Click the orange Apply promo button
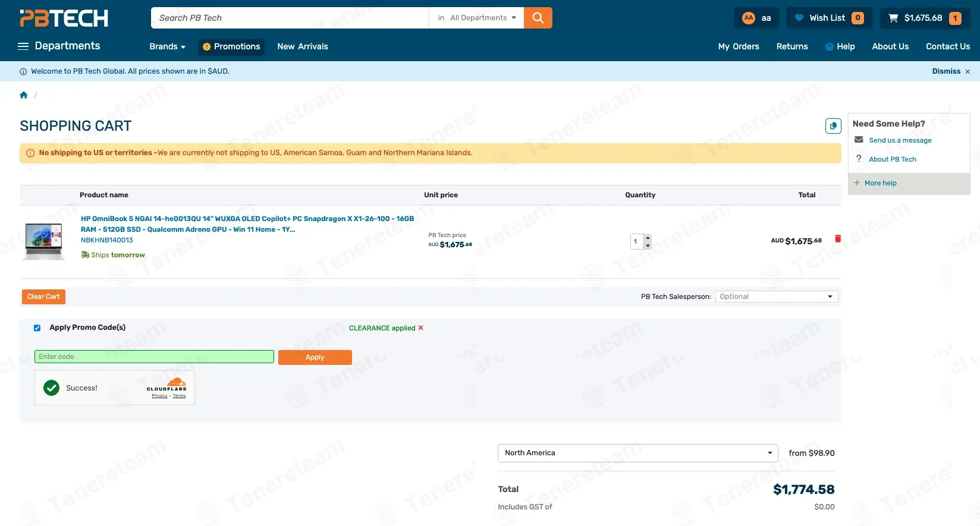Viewport: 980px width, 526px height. [315, 357]
